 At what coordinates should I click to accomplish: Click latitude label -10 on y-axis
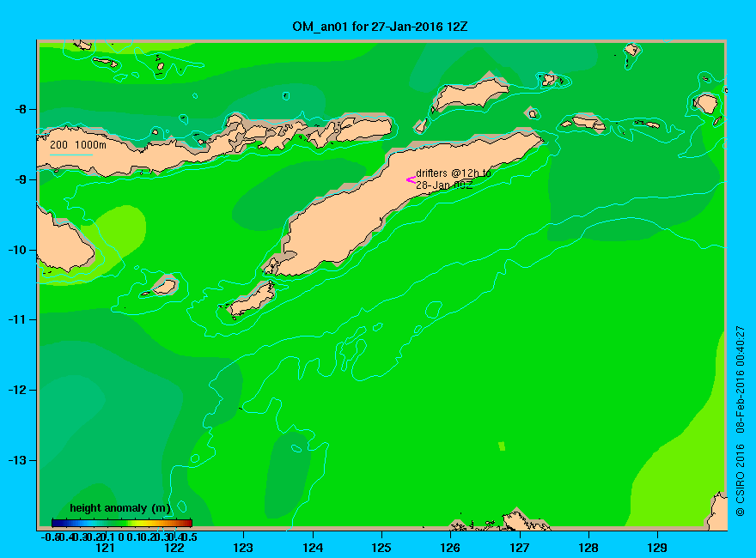pyautogui.click(x=18, y=250)
